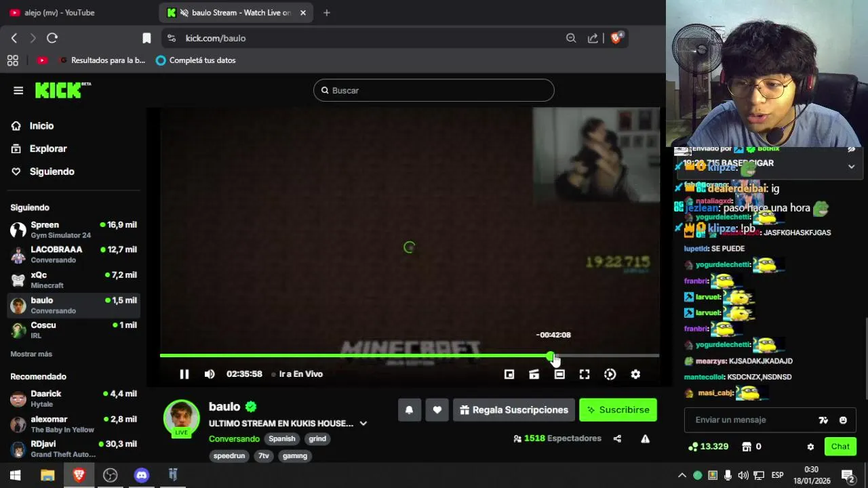Viewport: 868px width, 488px height.
Task: Open chat settings gear icon
Action: tap(810, 447)
